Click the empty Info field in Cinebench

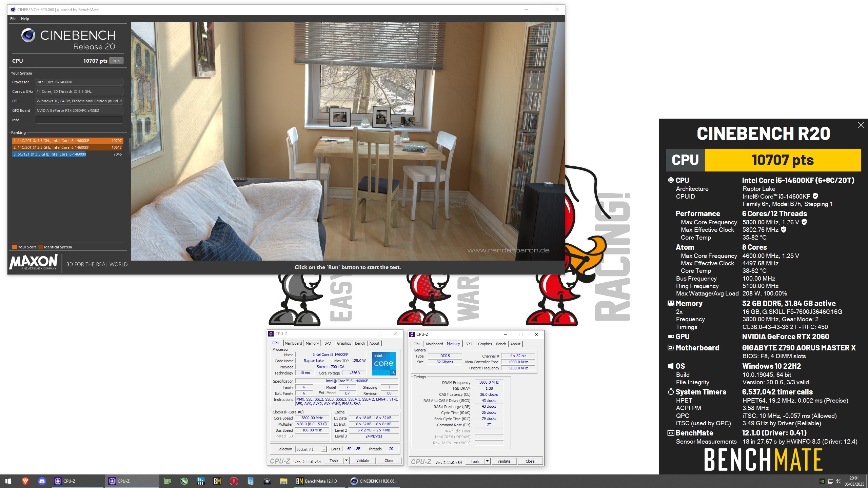click(79, 120)
